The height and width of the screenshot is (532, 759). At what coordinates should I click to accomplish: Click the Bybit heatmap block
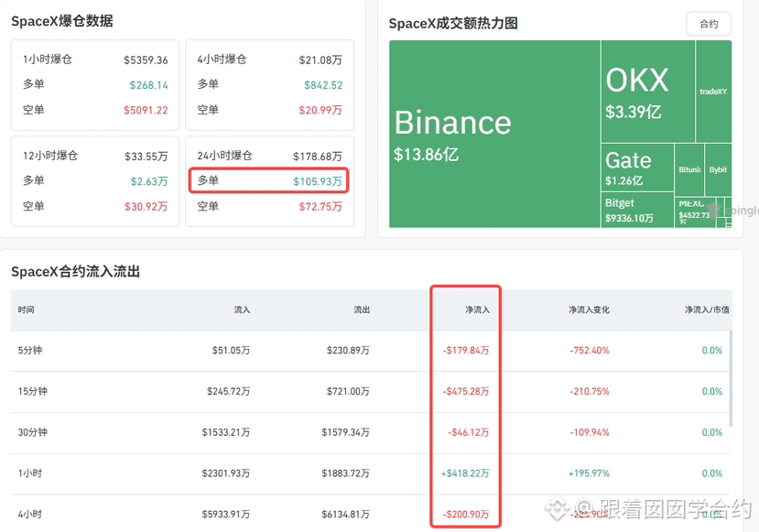(719, 169)
